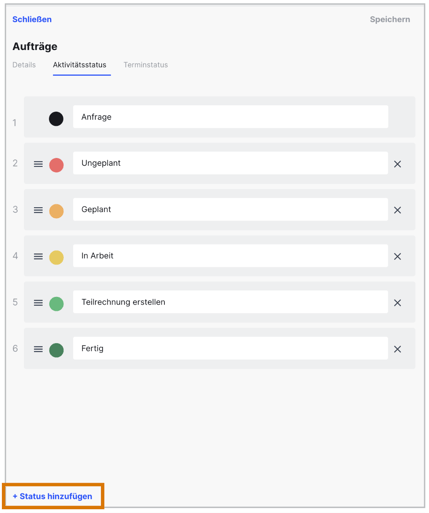This screenshot has width=429, height=513.
Task: Click the reorder handle next to Geplant
Action: pyautogui.click(x=38, y=210)
